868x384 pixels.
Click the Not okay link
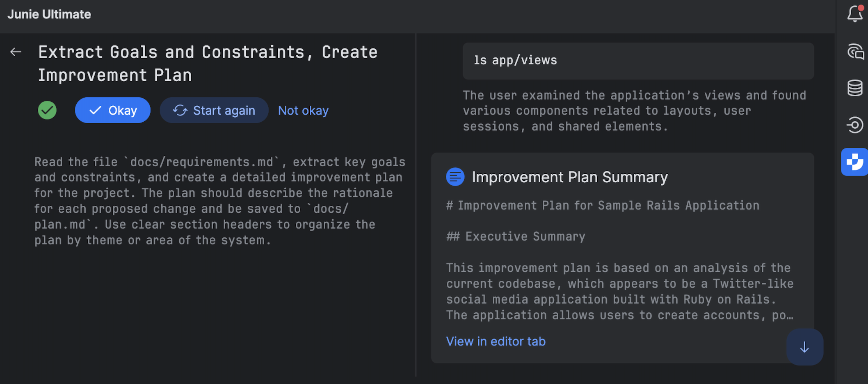click(x=303, y=111)
